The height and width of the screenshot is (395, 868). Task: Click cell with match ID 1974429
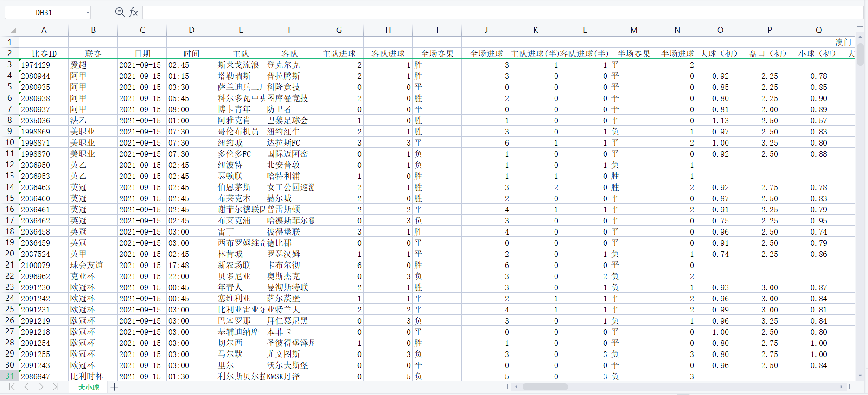pos(44,65)
